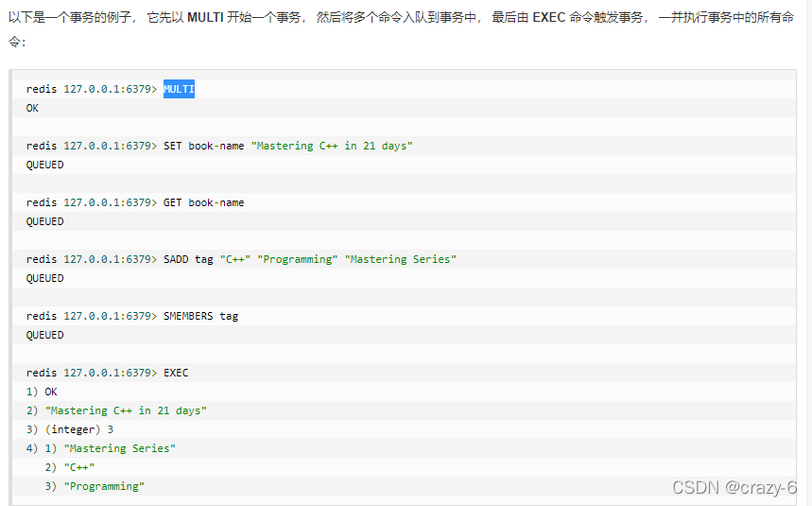Click the EXEC command in the code block
812x506 pixels.
176,373
